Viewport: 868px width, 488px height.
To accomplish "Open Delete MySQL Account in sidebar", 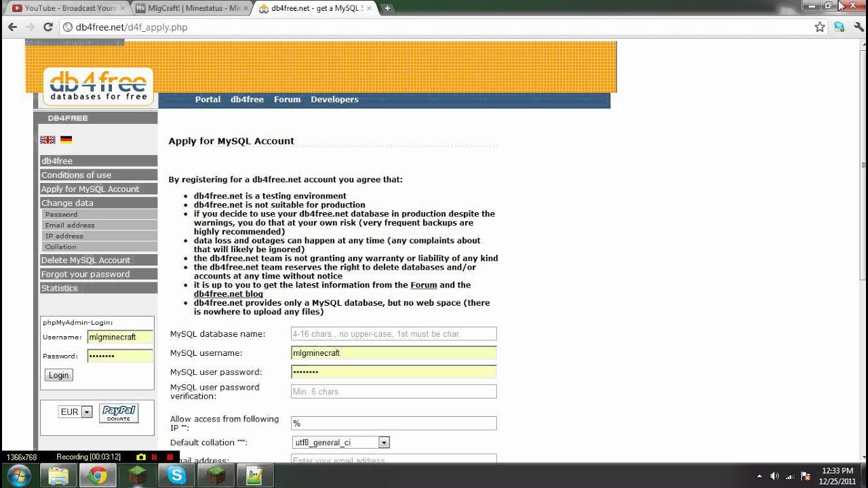I will (x=98, y=260).
